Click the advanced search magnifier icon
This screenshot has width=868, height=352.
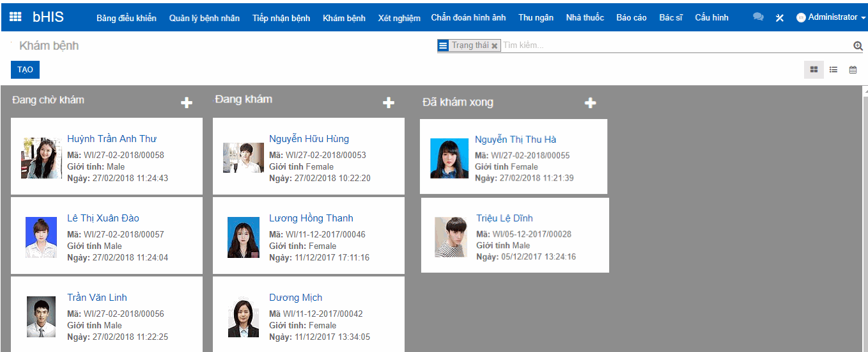click(858, 45)
